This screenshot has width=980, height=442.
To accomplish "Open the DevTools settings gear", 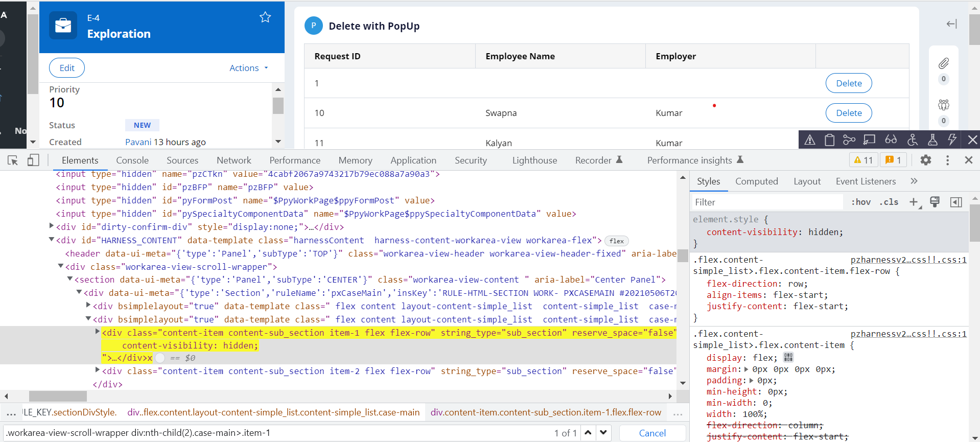I will (926, 160).
